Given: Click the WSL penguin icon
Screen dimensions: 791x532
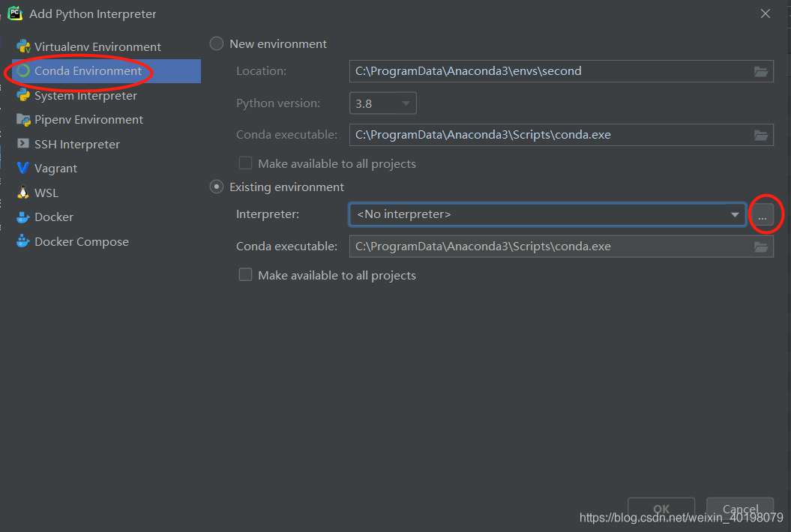Looking at the screenshot, I should coord(23,192).
